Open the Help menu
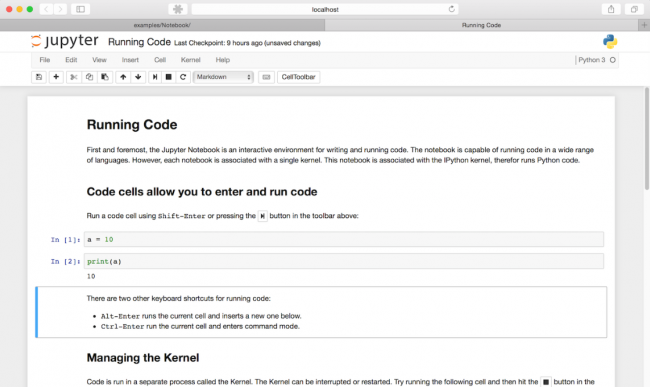The width and height of the screenshot is (650, 387). pos(223,60)
